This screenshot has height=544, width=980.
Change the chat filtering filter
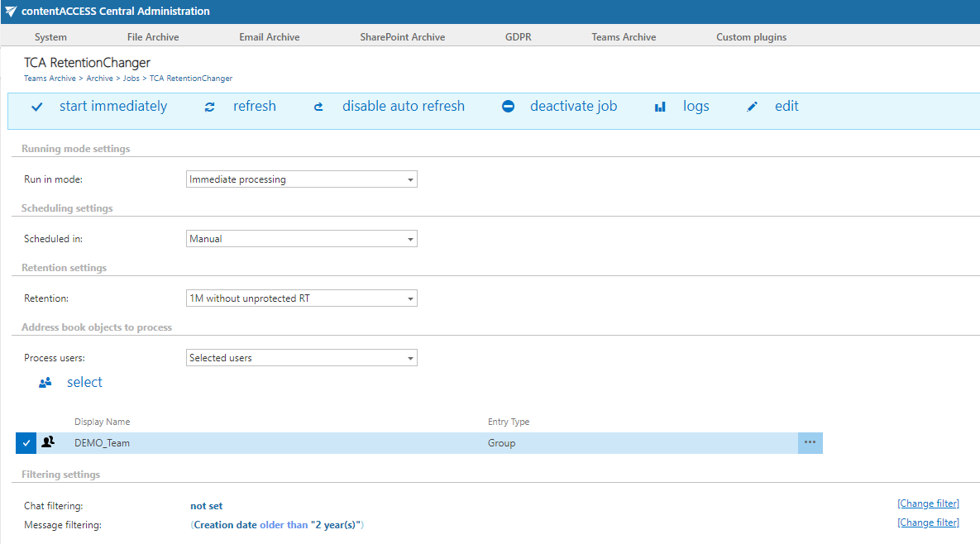[928, 503]
